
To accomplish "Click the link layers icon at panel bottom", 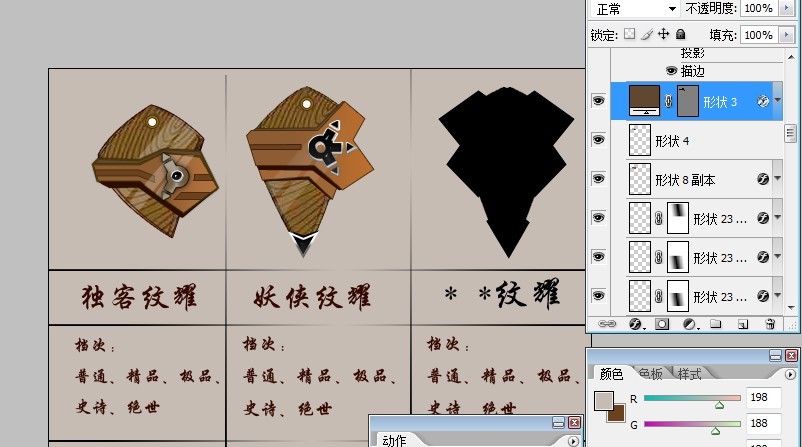I will coord(607,324).
